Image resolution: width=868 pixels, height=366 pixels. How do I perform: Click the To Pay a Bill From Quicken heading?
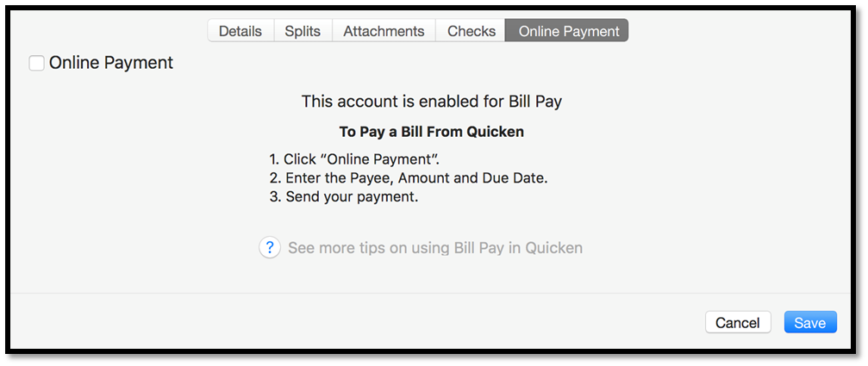(x=431, y=132)
